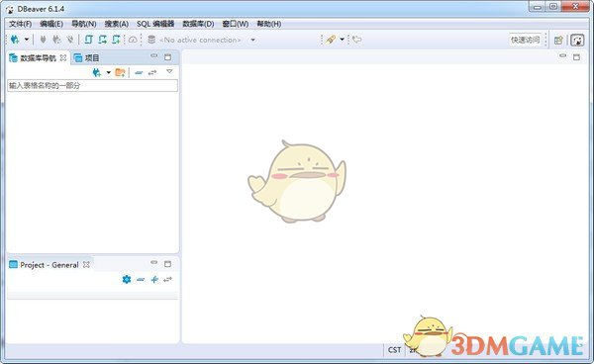This screenshot has height=364, width=594.
Task: Click the new SQL script icon with plus
Action: [x=116, y=40]
